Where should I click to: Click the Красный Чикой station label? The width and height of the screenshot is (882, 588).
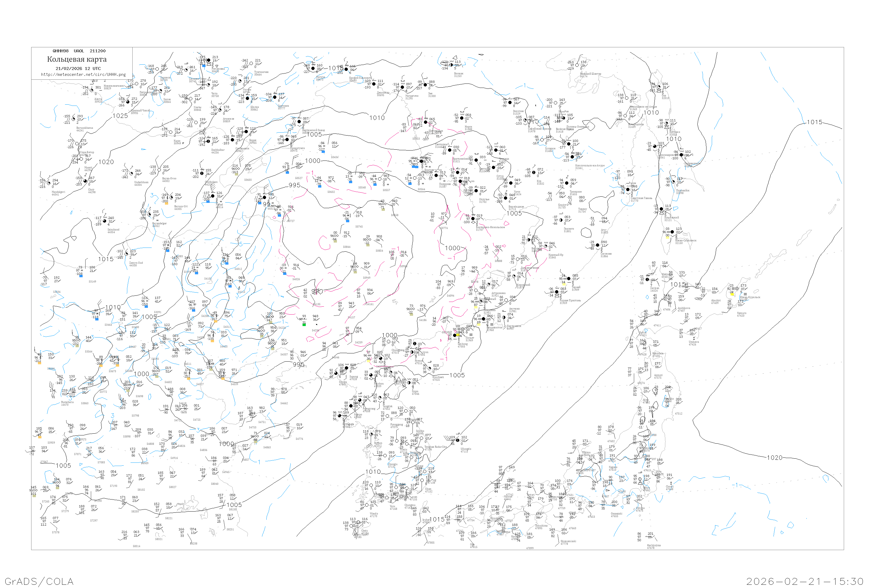(140, 111)
